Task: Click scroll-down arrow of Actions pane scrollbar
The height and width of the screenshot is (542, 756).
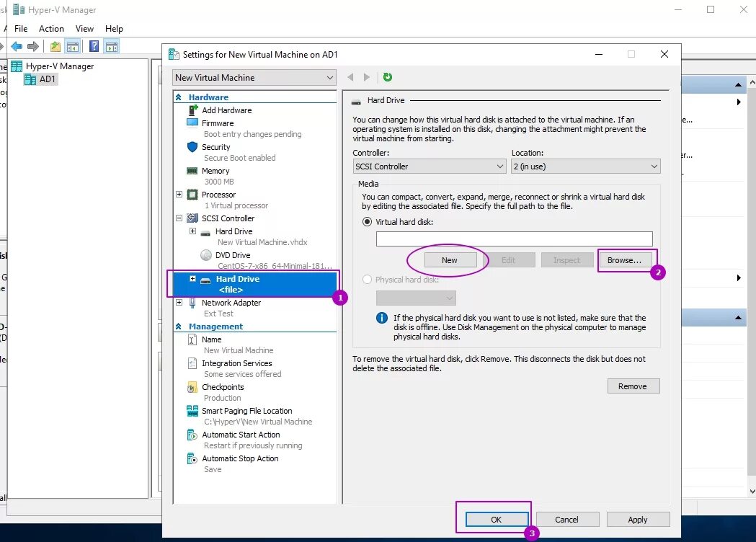Action: coord(752,492)
